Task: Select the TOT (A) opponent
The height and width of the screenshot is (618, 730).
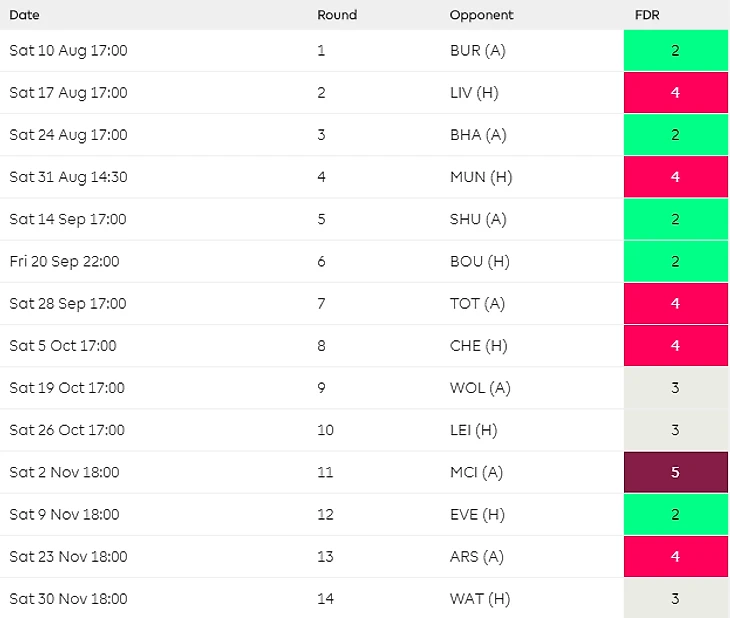Action: (479, 303)
